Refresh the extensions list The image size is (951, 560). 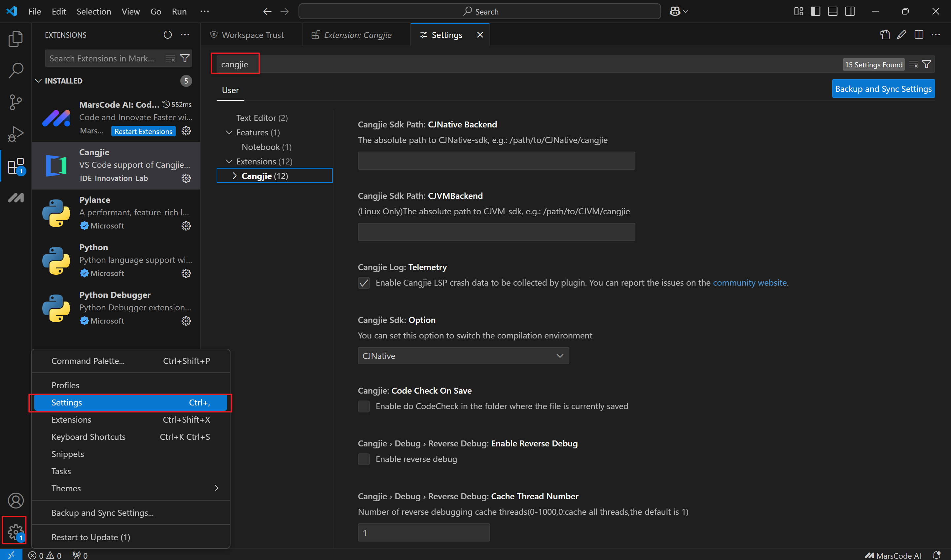tap(167, 35)
